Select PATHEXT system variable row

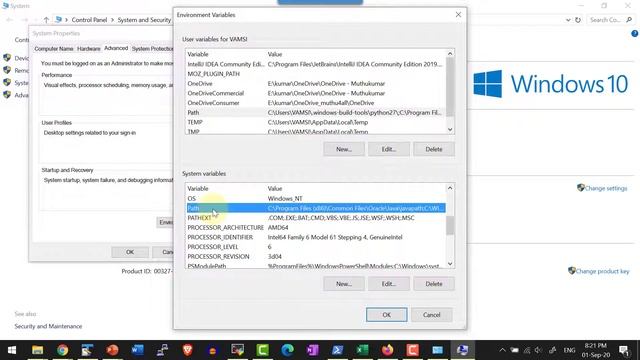point(316,218)
